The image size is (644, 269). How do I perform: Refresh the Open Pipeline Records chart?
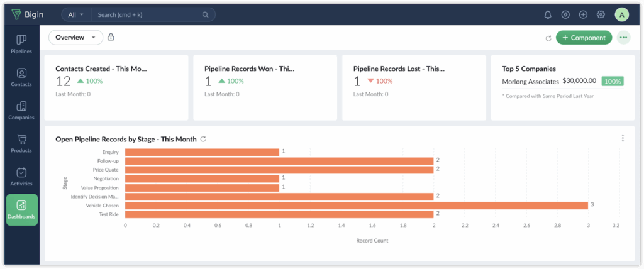[x=203, y=139]
